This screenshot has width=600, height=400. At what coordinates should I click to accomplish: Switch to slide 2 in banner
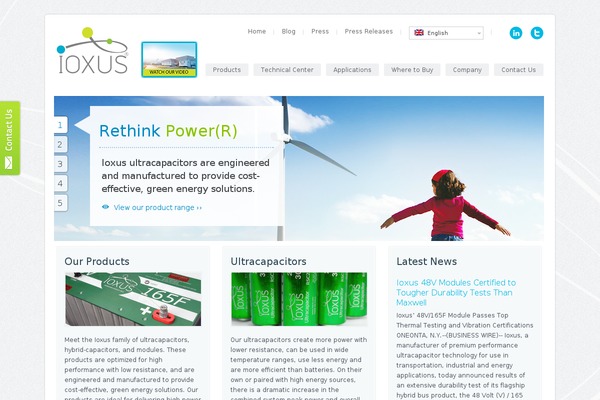click(x=60, y=144)
